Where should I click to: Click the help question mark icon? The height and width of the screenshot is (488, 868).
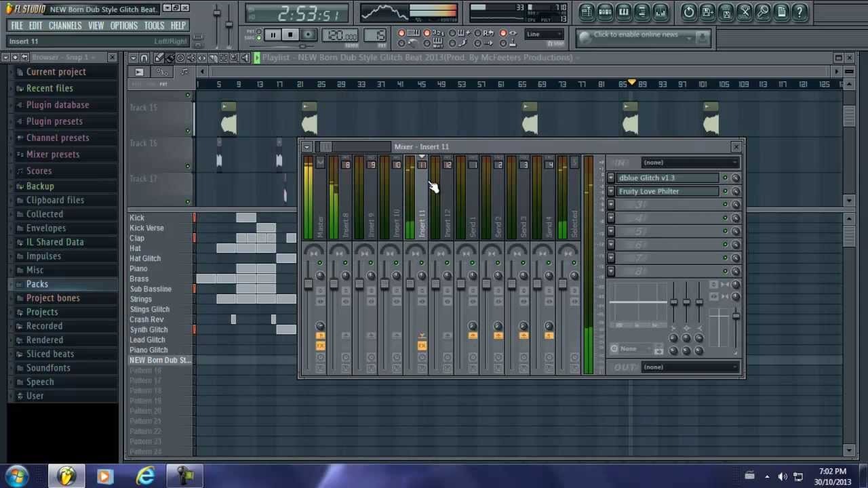(800, 12)
